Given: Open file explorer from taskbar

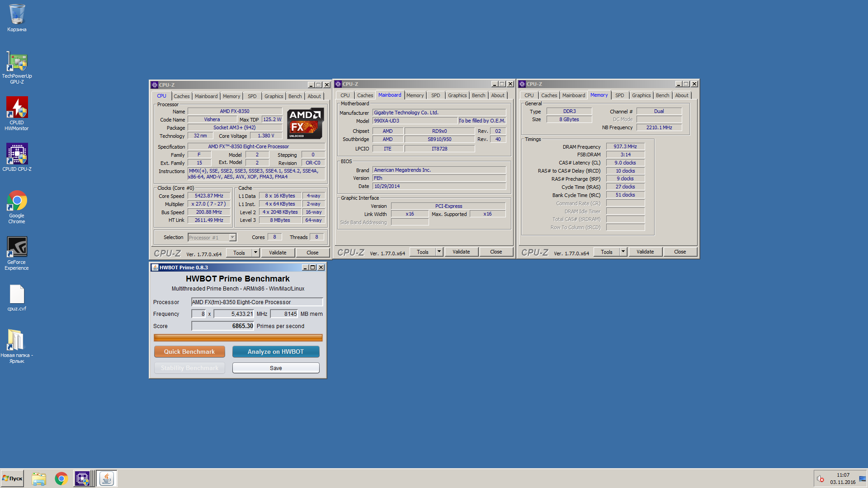Looking at the screenshot, I should pyautogui.click(x=39, y=479).
